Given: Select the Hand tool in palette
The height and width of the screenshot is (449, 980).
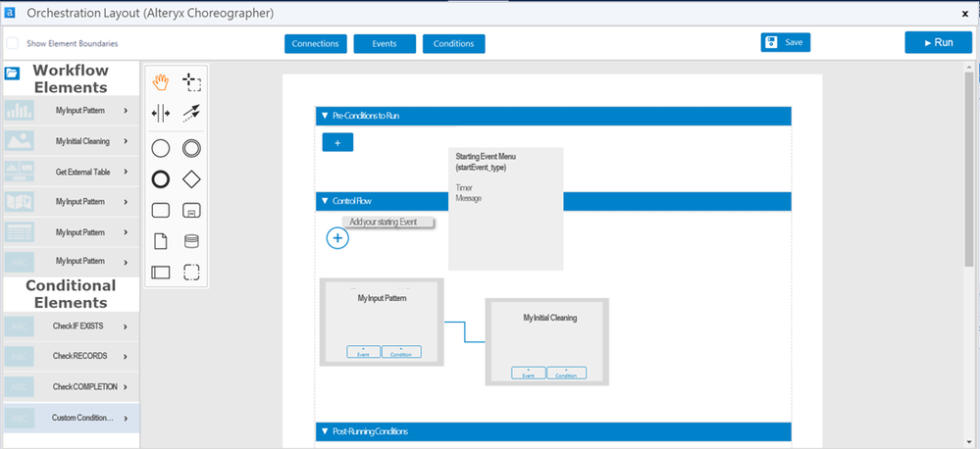Looking at the screenshot, I should coord(161,81).
